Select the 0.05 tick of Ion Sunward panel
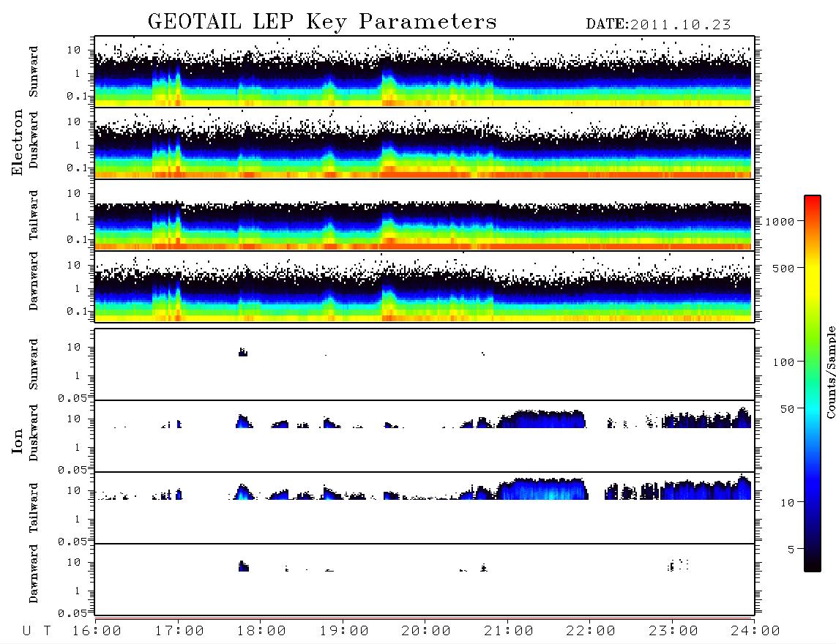The image size is (836, 644). point(72,398)
